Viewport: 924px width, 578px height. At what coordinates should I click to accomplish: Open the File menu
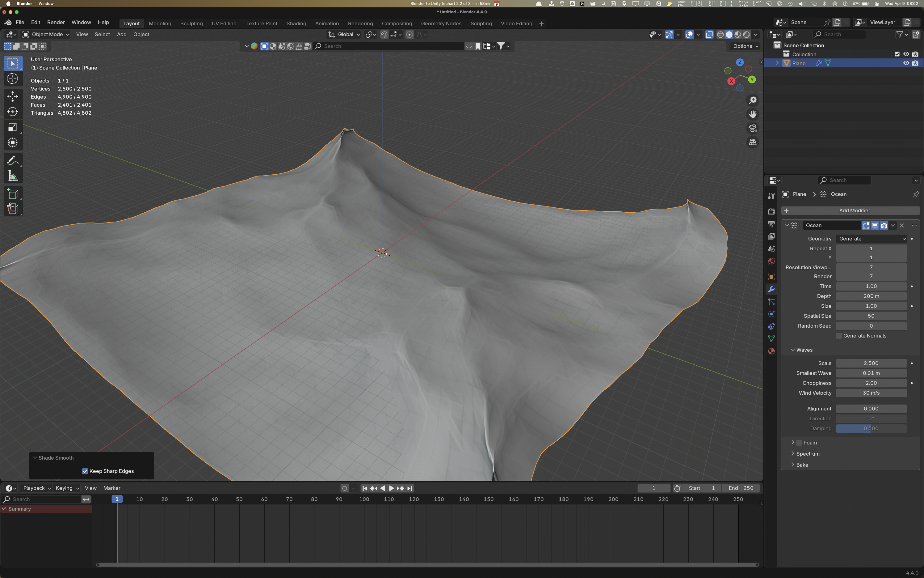point(20,23)
